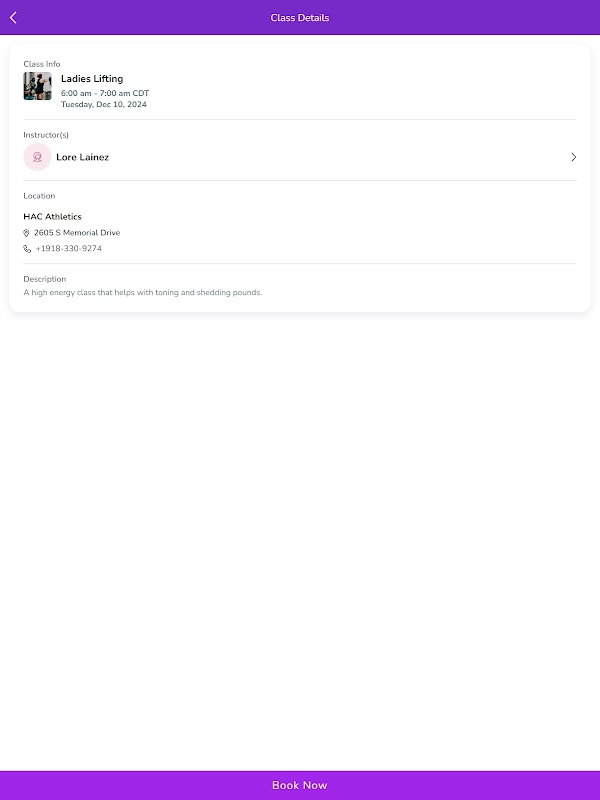Go back using the header arrow

pos(13,17)
